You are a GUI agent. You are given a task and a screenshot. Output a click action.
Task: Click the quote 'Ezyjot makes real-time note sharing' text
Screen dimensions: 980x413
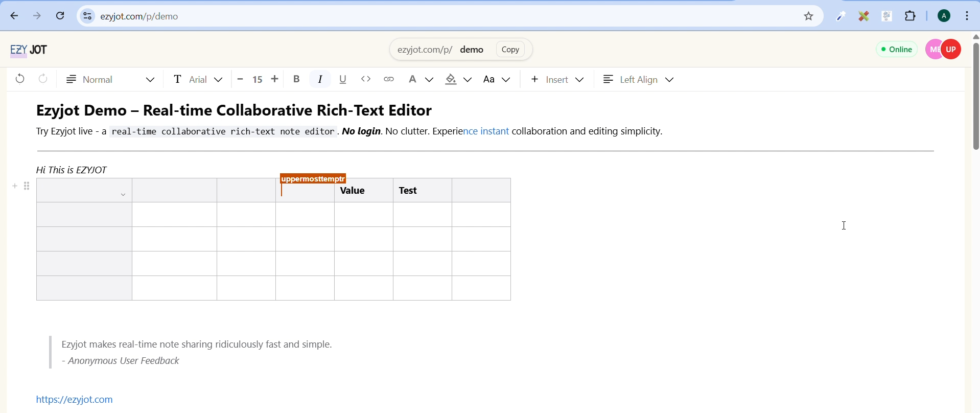[197, 345]
